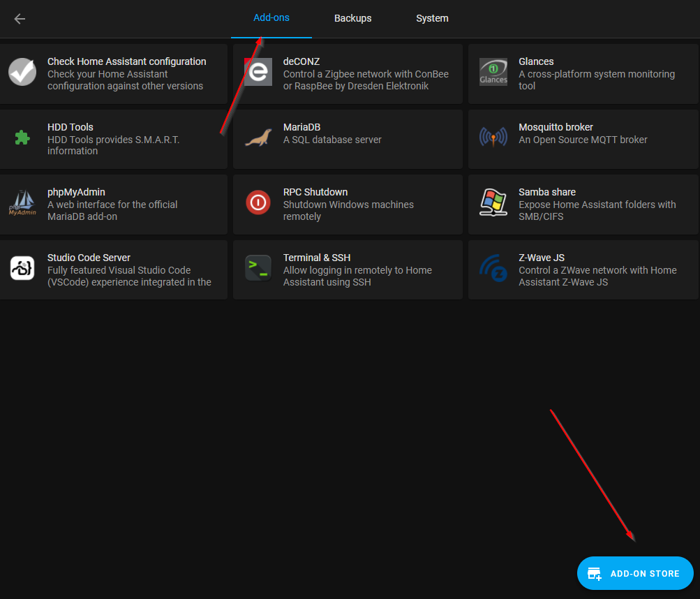
Task: Click the RPC Shutdown red power icon
Action: (258, 202)
